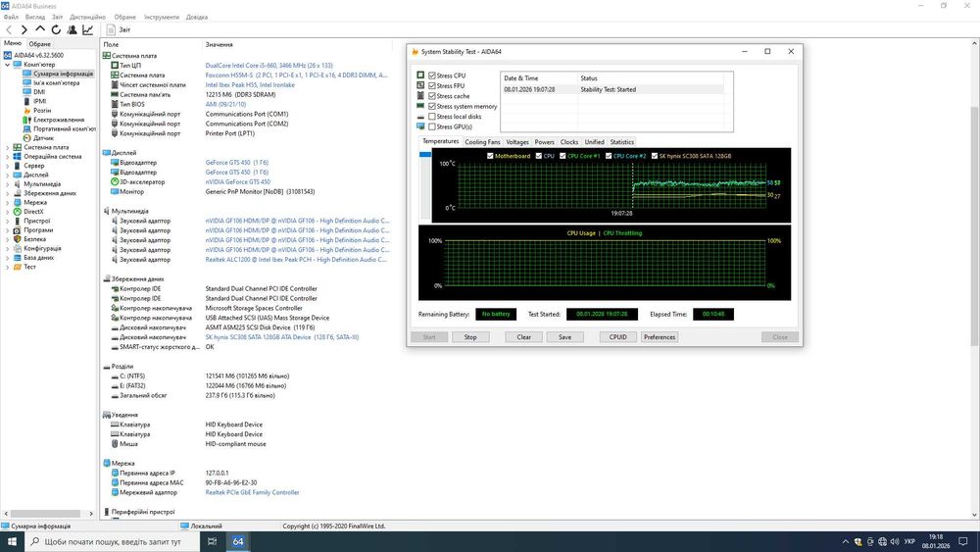Viewport: 980px width, 552px height.
Task: Open the Clocks tab
Action: (568, 142)
